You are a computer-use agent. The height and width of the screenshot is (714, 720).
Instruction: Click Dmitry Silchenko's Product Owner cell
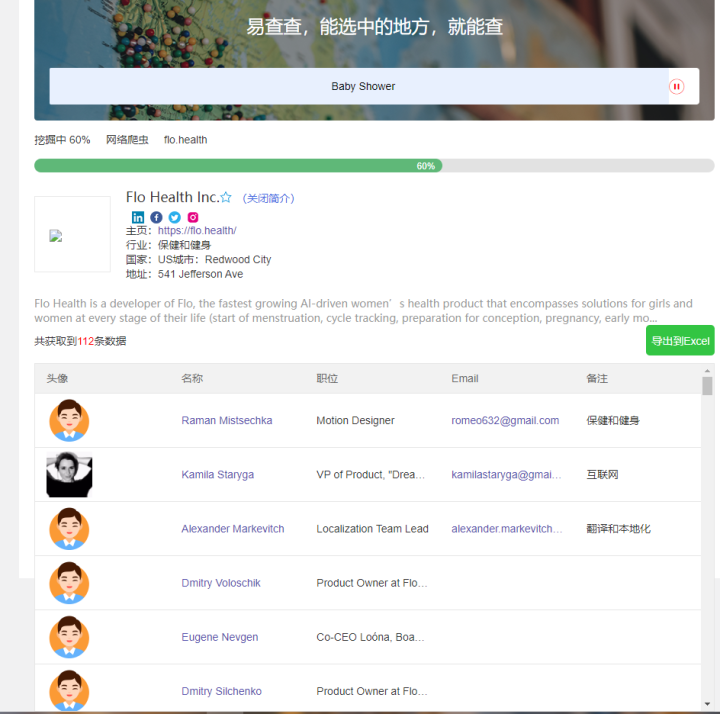372,692
